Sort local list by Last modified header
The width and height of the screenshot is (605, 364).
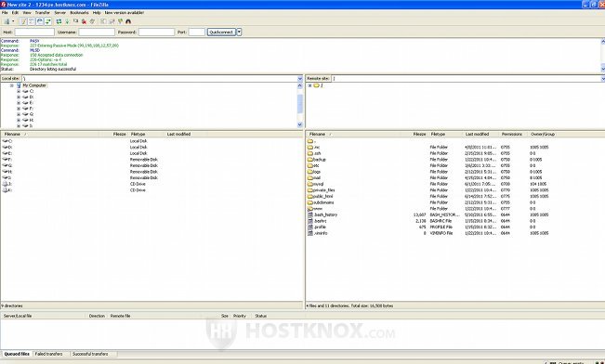click(x=178, y=135)
